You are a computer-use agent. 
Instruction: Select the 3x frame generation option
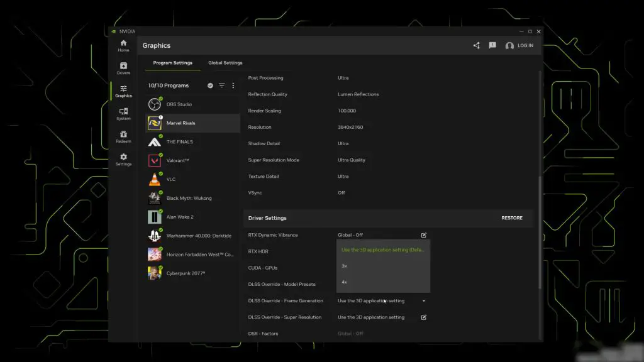click(x=383, y=266)
